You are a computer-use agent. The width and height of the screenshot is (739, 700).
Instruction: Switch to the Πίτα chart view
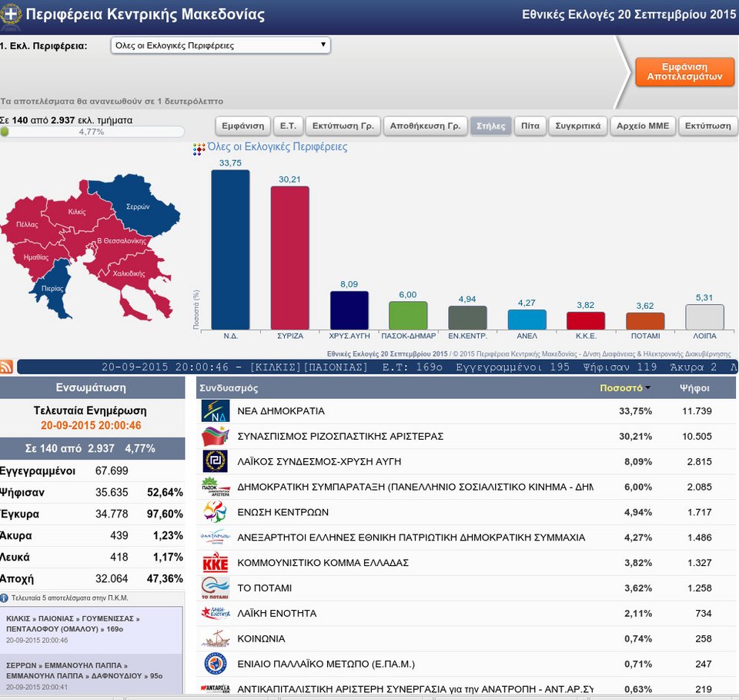530,126
